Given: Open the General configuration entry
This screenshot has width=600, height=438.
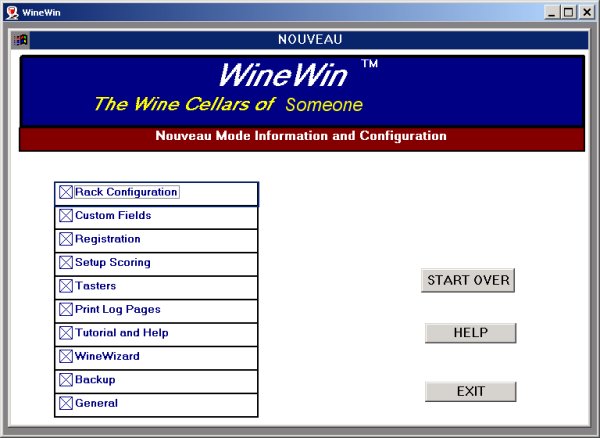Looking at the screenshot, I should 96,403.
